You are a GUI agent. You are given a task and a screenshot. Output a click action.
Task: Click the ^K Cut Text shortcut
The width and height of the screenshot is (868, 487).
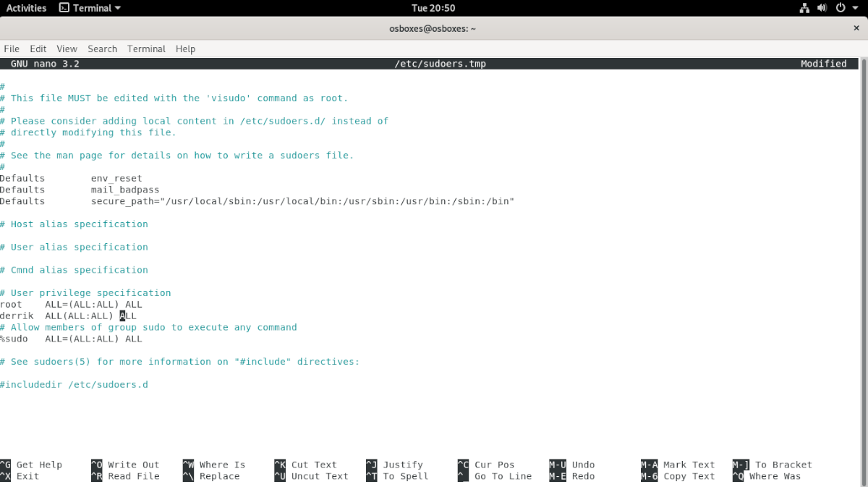[x=305, y=465]
